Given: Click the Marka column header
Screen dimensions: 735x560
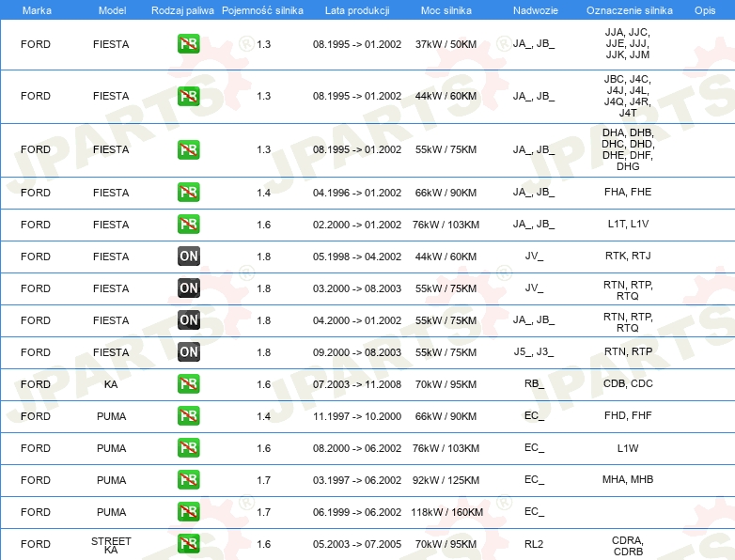Looking at the screenshot, I should [x=37, y=10].
